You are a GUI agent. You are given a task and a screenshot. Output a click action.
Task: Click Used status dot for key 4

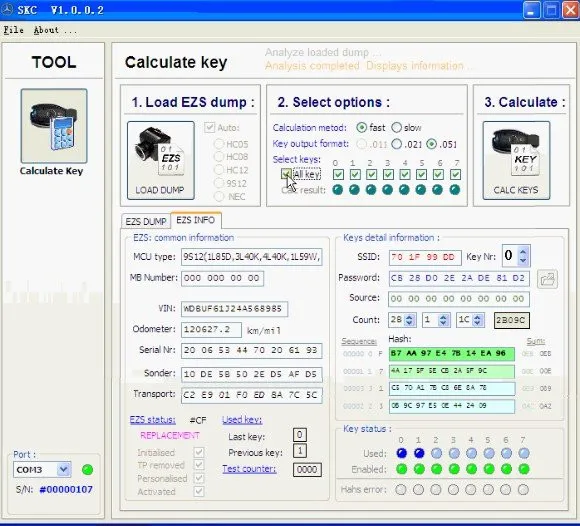tap(471, 453)
